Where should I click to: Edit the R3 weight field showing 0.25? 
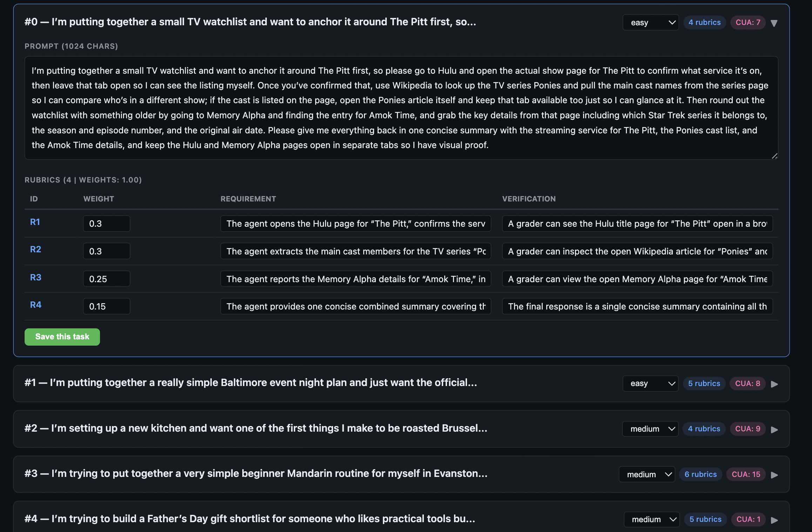(107, 279)
